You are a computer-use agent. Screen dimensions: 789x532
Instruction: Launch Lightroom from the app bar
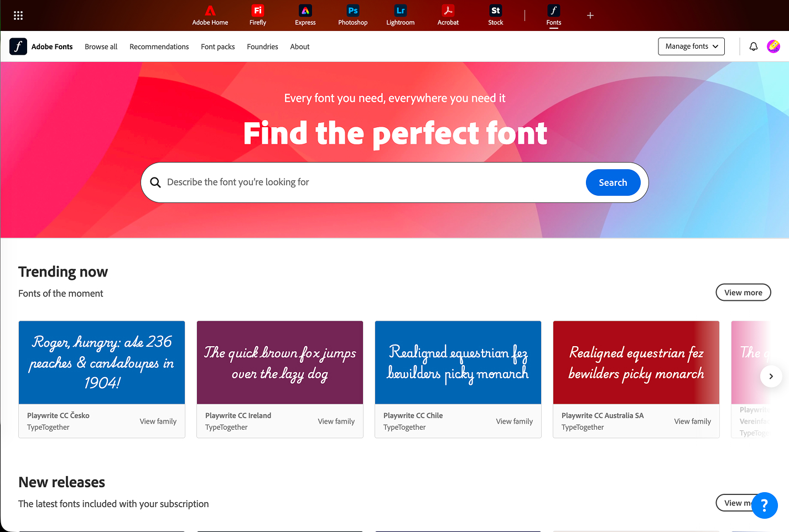[x=400, y=9]
